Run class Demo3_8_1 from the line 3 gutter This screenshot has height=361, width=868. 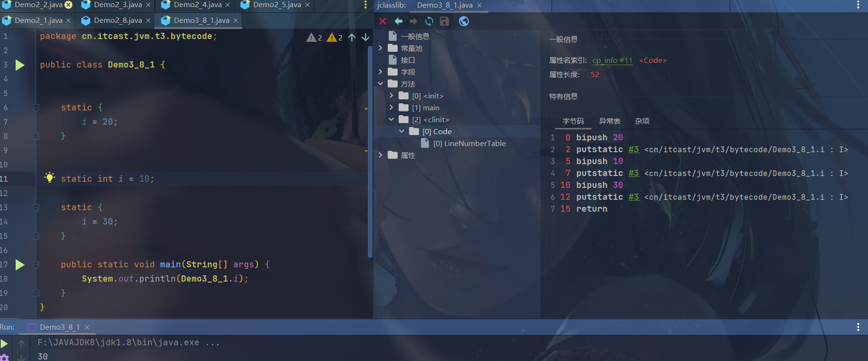coord(20,65)
